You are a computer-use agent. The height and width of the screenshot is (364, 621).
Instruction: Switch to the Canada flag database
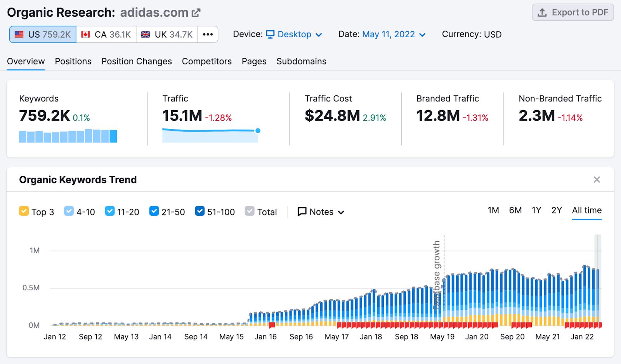tap(106, 35)
